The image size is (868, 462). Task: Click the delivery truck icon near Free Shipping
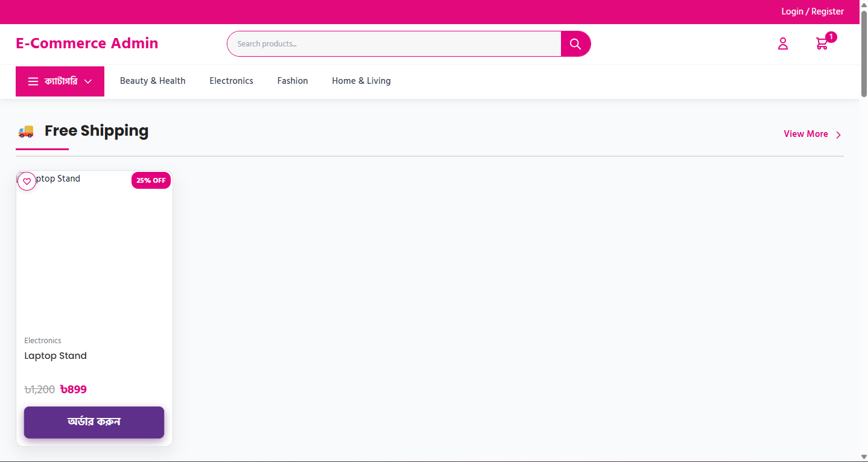click(26, 131)
